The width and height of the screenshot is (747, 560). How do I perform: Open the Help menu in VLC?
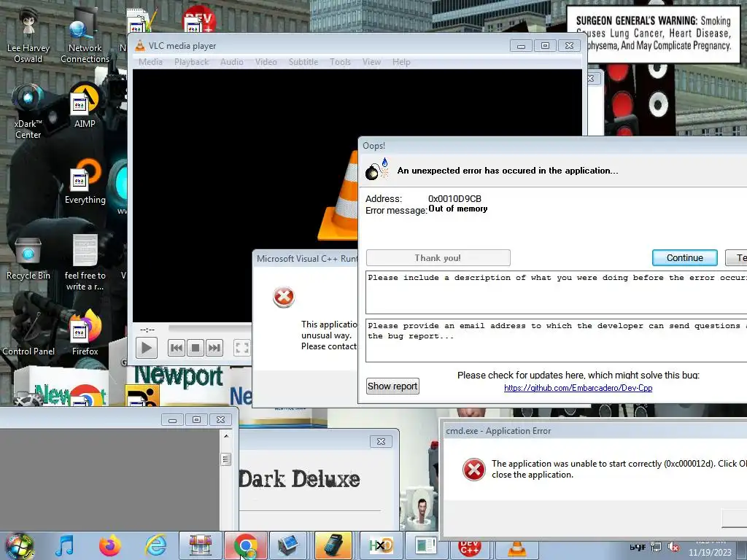pos(401,62)
